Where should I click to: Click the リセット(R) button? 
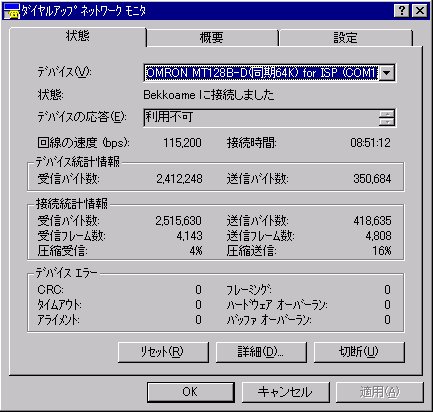tap(163, 352)
